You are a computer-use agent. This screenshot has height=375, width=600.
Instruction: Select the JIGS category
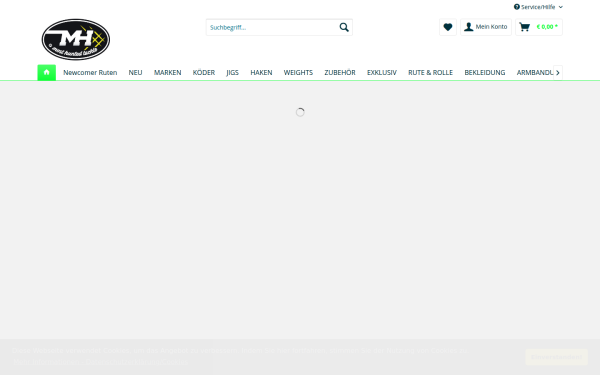click(232, 73)
